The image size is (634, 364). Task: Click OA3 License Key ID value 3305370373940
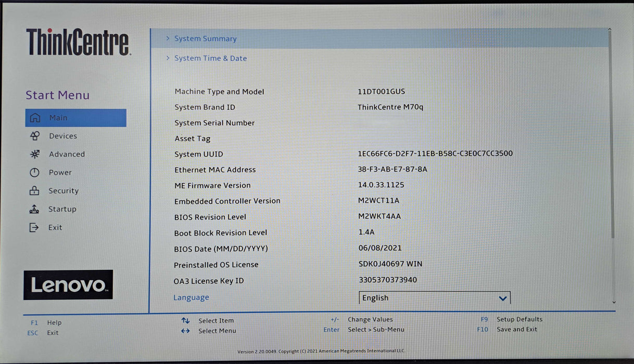388,280
